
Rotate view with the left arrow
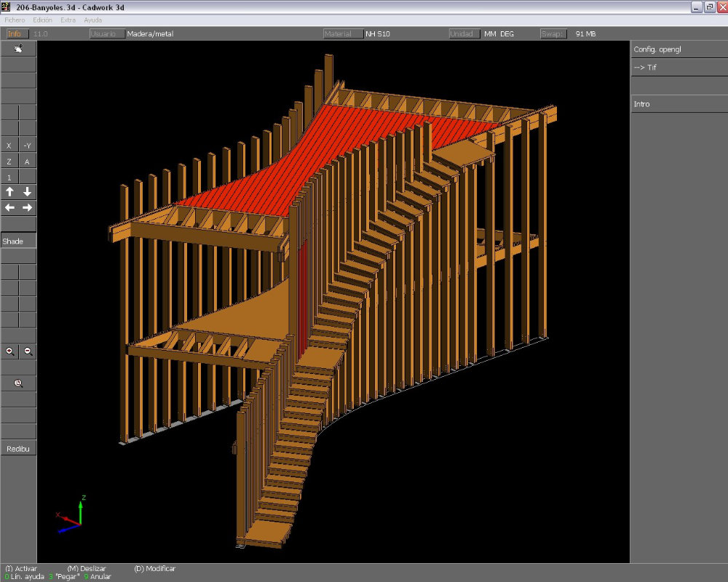pyautogui.click(x=9, y=208)
